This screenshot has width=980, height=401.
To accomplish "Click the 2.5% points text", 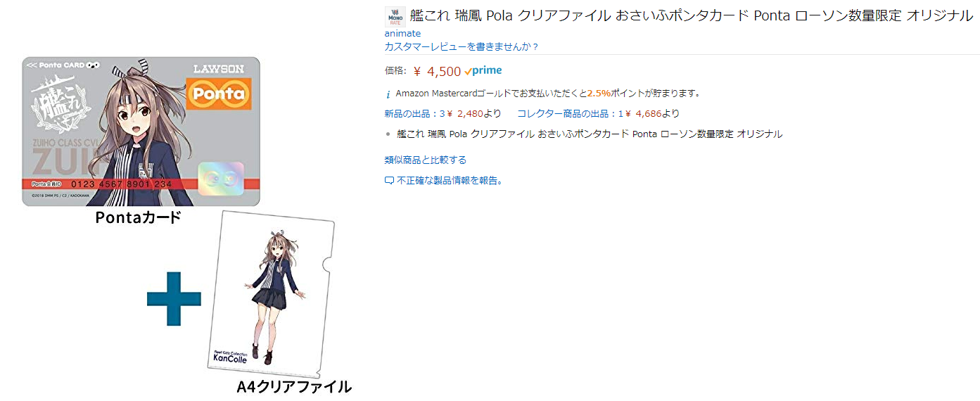I will coord(599,93).
